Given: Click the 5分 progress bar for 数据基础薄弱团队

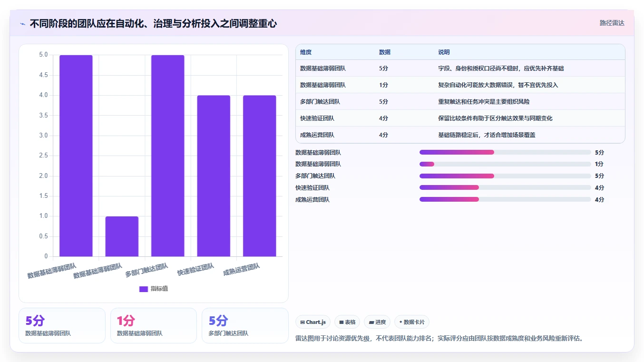Looking at the screenshot, I should point(505,152).
